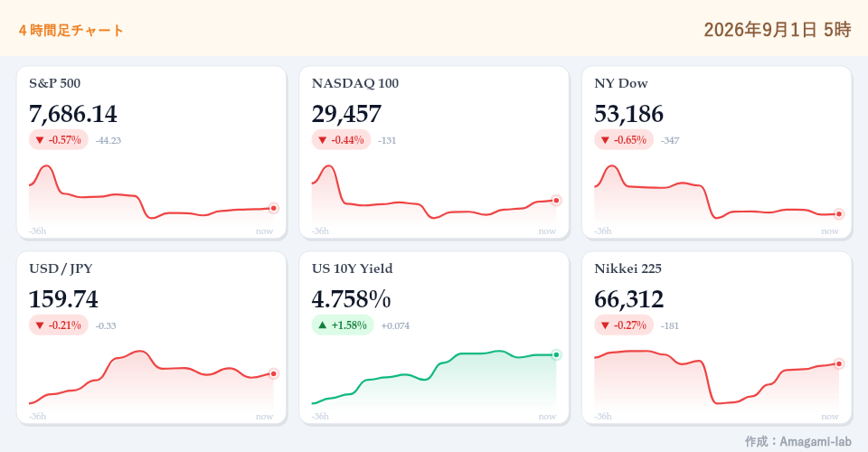Select the NASDAQ 100 value 29,457

[346, 114]
